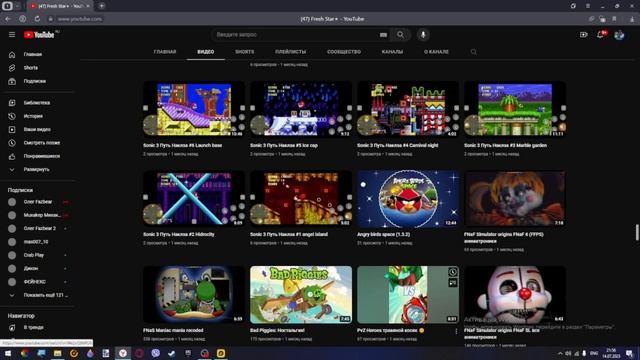Click the search magnifier button

[x=400, y=35]
